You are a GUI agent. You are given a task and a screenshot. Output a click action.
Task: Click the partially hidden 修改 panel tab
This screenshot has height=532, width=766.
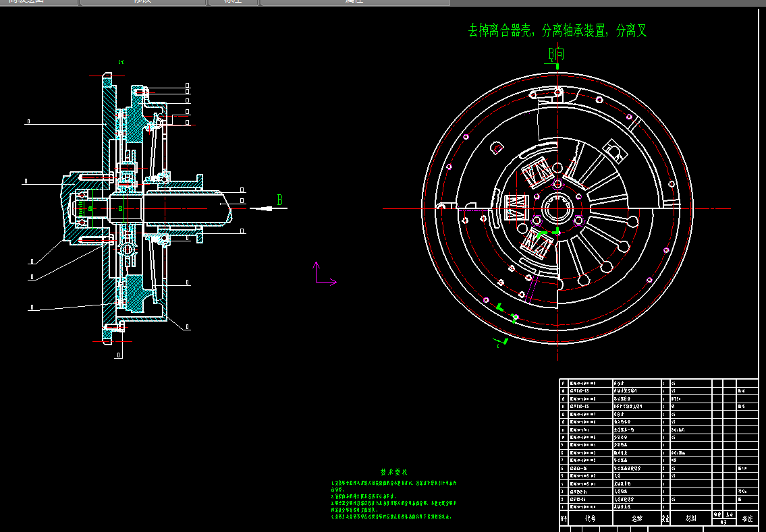143,2
